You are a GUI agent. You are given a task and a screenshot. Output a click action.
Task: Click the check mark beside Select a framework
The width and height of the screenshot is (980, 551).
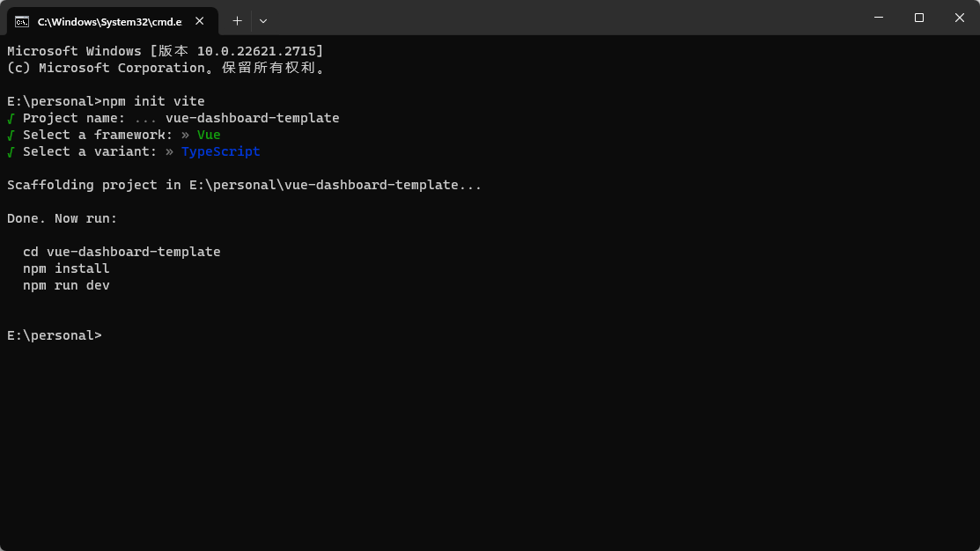tap(11, 135)
